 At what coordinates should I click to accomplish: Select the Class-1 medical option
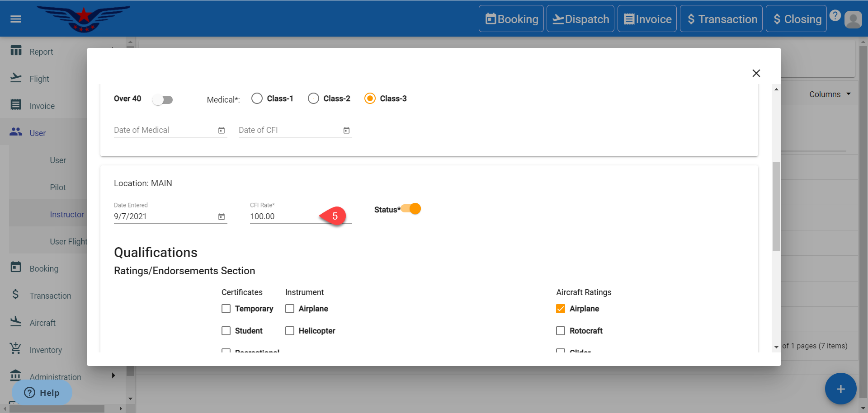257,99
